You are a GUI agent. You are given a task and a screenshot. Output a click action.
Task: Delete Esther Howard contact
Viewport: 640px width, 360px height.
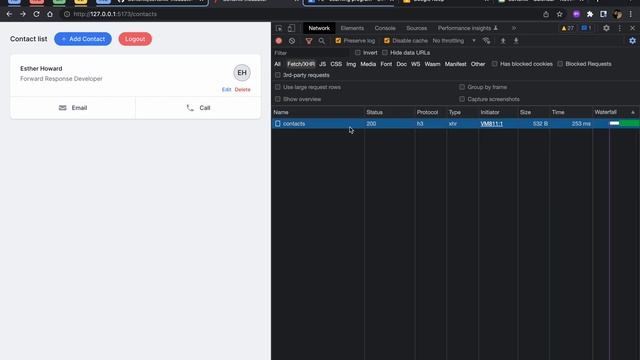pos(242,89)
